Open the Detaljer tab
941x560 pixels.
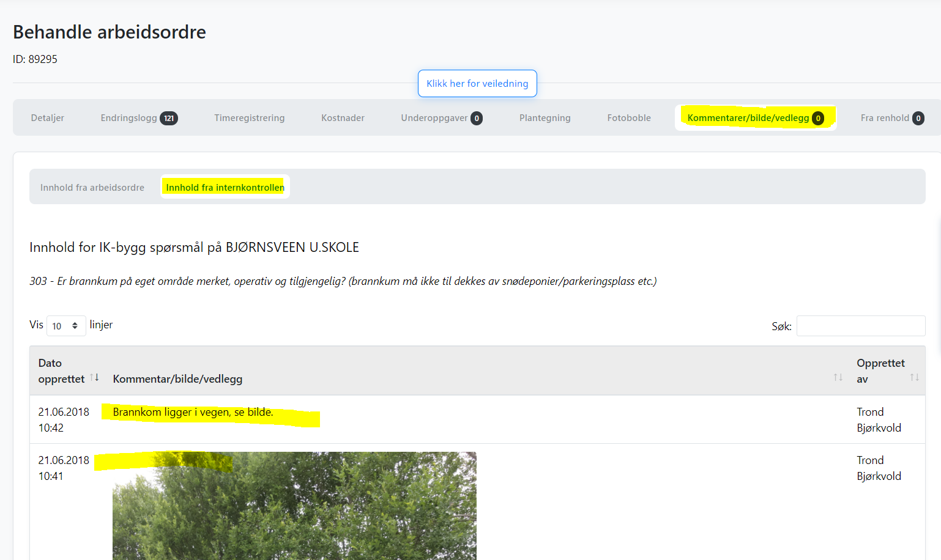(48, 118)
